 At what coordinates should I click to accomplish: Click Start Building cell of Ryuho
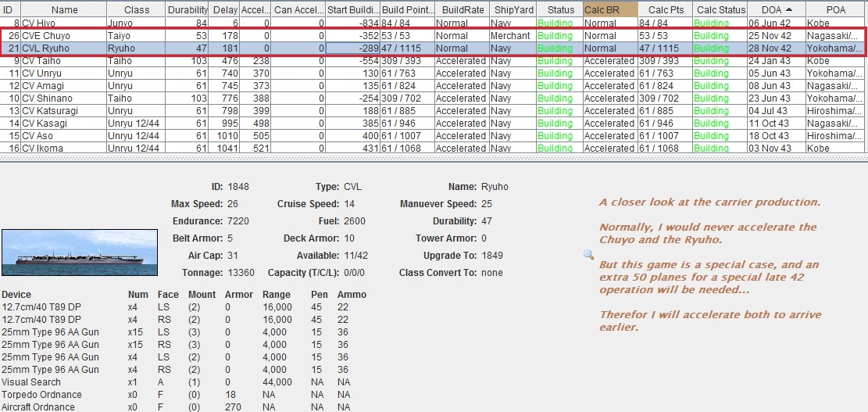(x=352, y=48)
